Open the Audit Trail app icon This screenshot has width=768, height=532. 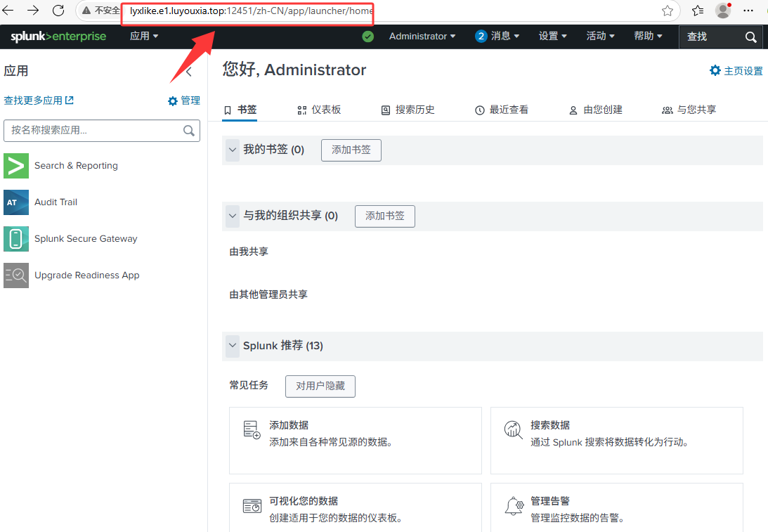[16, 202]
